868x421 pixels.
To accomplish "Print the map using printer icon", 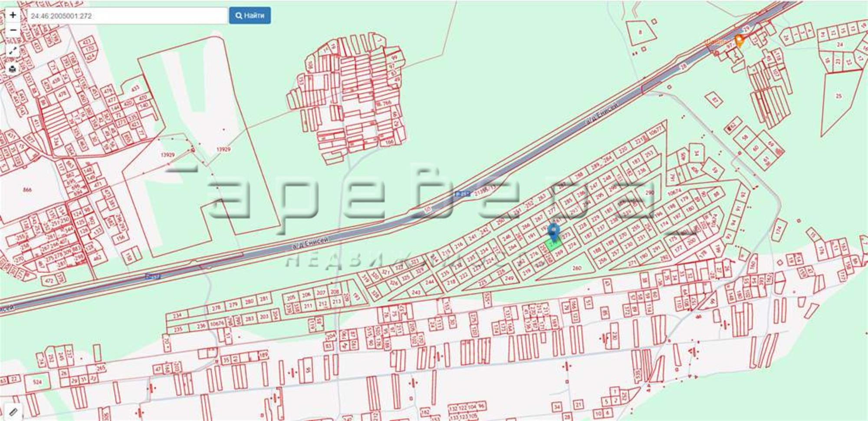I will click(x=13, y=69).
